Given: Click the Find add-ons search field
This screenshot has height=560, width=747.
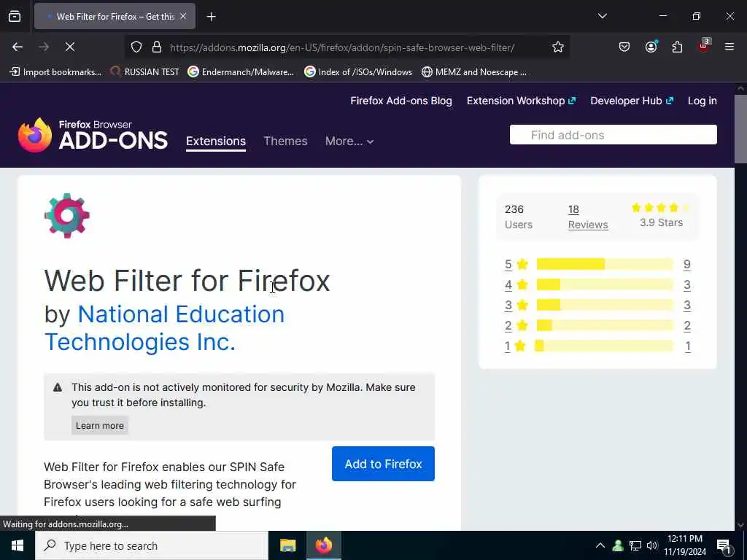Looking at the screenshot, I should pyautogui.click(x=613, y=135).
